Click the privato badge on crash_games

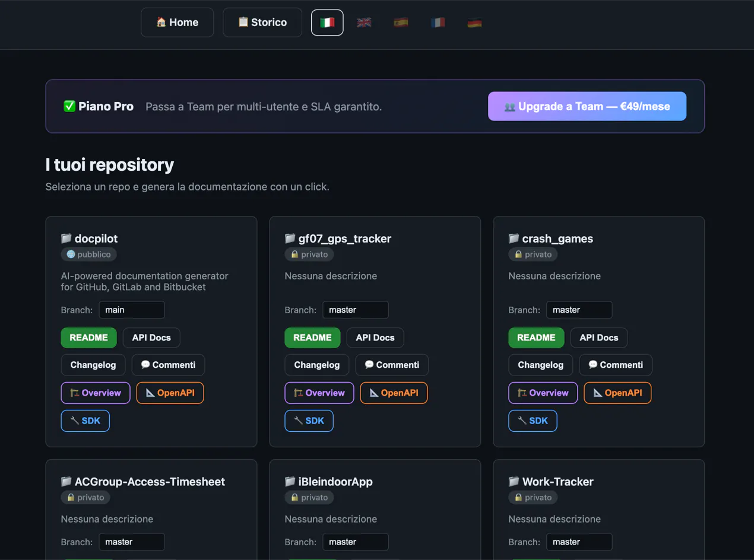[x=533, y=254]
